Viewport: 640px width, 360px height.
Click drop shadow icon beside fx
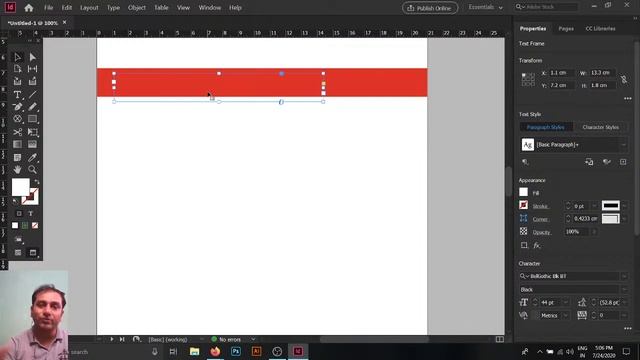coord(524,245)
